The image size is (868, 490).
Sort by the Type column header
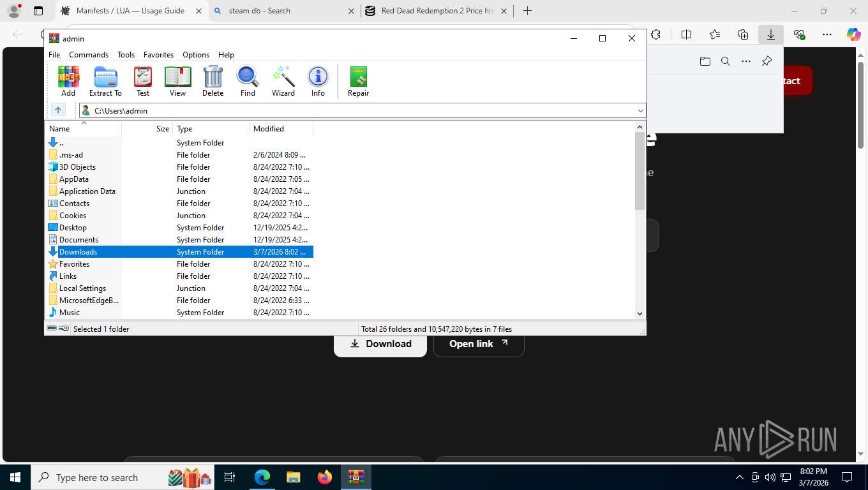tap(211, 129)
